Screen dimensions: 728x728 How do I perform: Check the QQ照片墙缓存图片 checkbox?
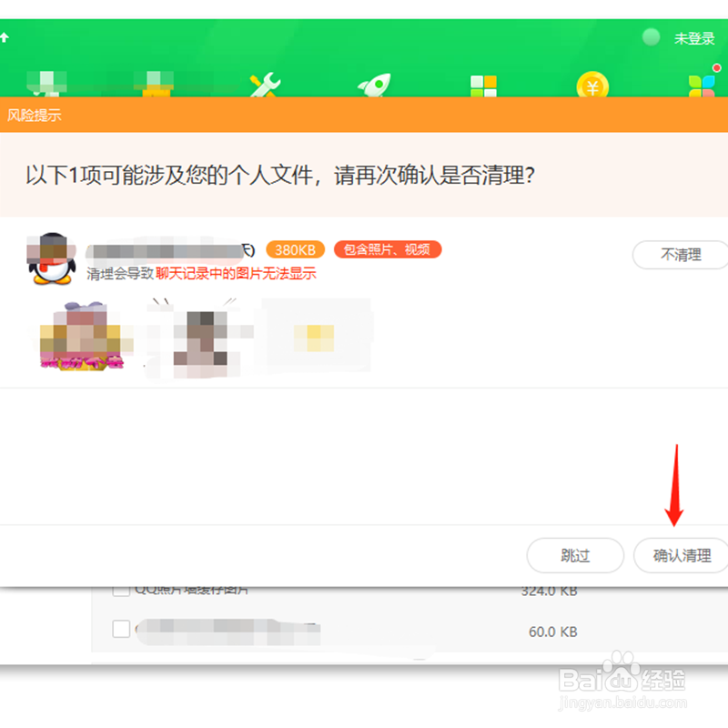pos(120,590)
